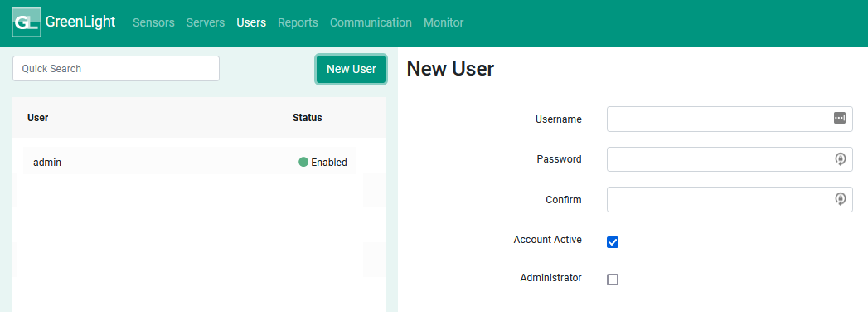This screenshot has height=312, width=868.
Task: Click the password manager icon in Username field
Action: (840, 118)
